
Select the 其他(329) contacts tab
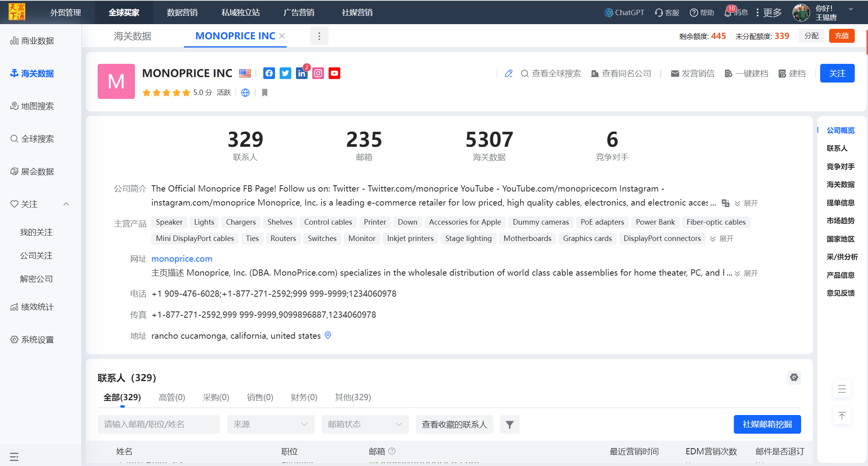tap(353, 397)
